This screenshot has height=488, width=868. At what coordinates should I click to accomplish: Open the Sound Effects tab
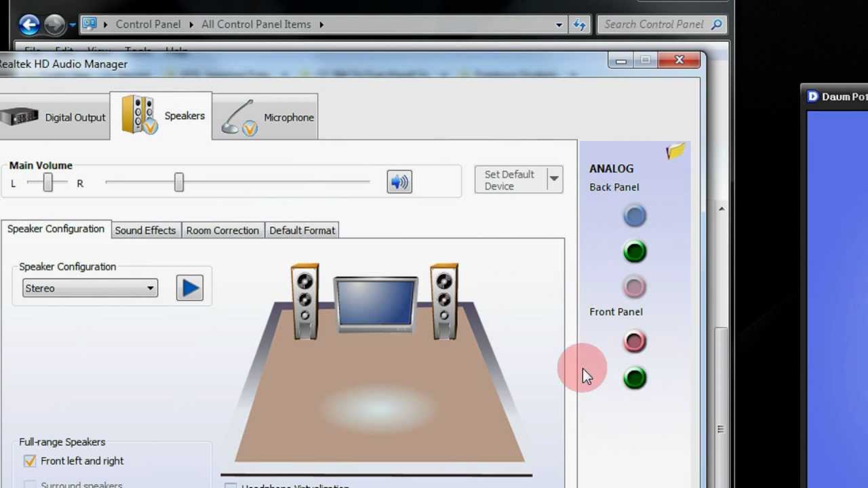click(x=145, y=230)
